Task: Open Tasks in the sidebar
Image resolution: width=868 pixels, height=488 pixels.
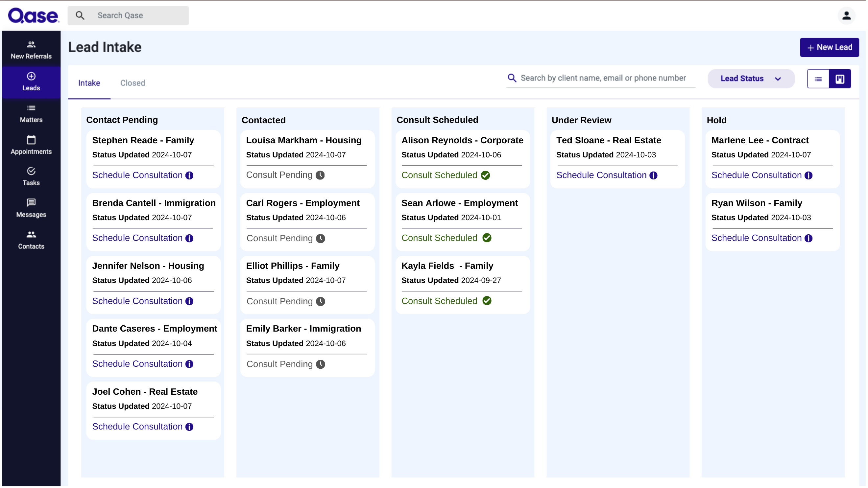Action: (31, 177)
